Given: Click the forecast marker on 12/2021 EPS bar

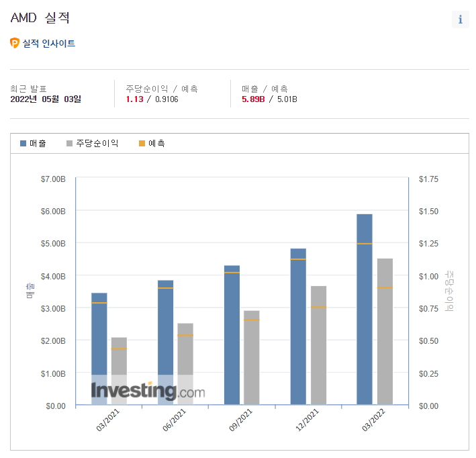Looking at the screenshot, I should [318, 307].
